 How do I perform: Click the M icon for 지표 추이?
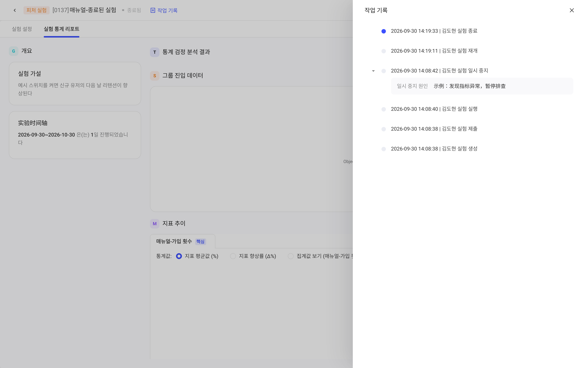pos(155,224)
